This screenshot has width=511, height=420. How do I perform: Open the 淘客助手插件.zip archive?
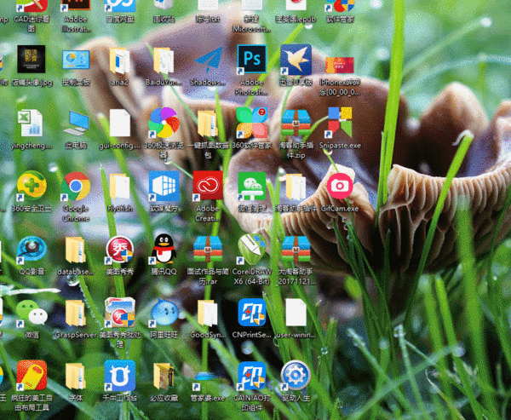pyautogui.click(x=296, y=123)
